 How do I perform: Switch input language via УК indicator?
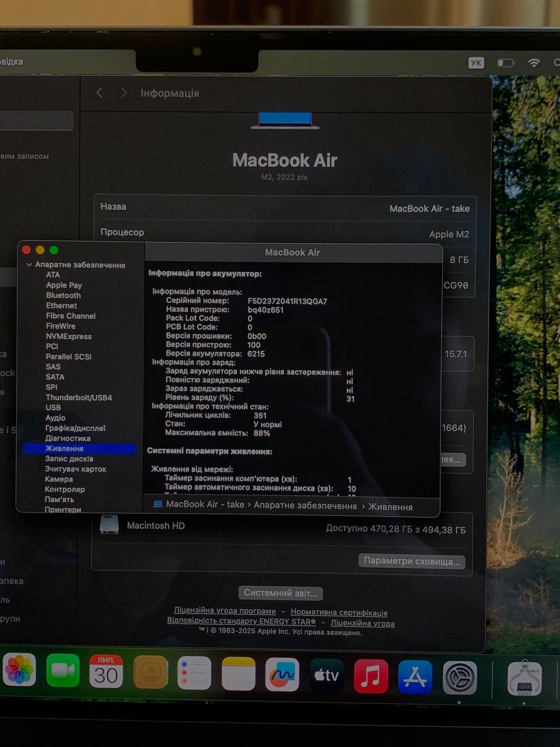tap(476, 62)
